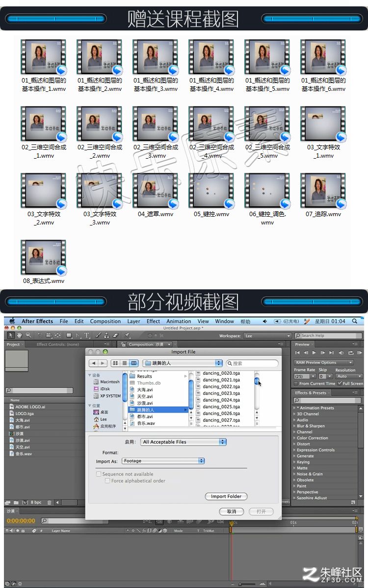The width and height of the screenshot is (368, 588).
Task: Click the 搜索 search field in Import File
Action: 252,363
